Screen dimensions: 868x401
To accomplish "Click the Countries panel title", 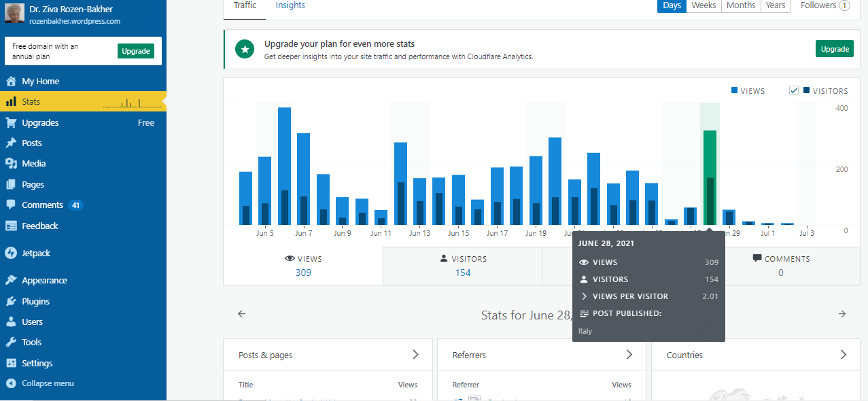I will pos(684,355).
